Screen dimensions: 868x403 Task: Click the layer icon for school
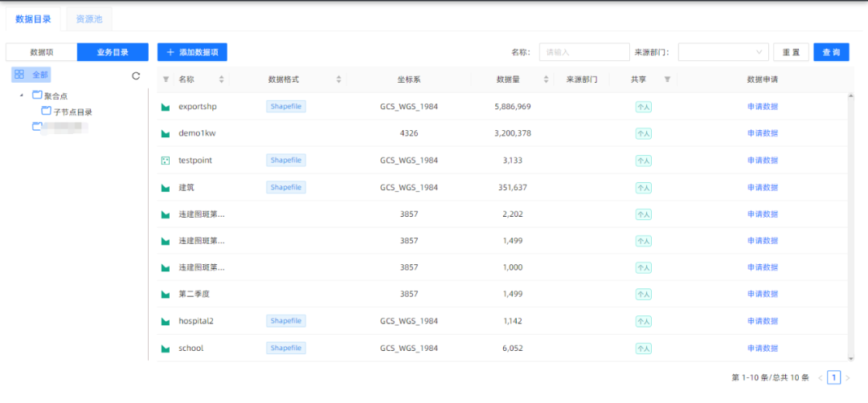point(165,349)
